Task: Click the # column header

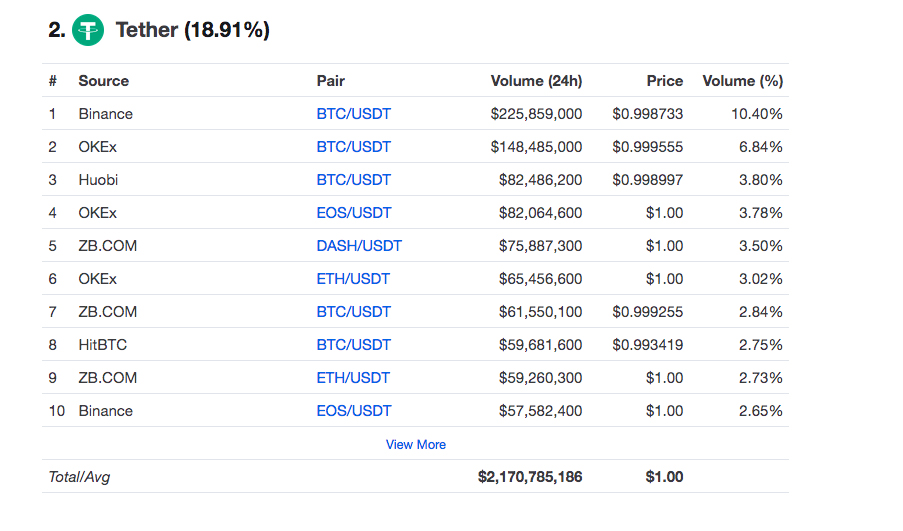Action: point(53,81)
